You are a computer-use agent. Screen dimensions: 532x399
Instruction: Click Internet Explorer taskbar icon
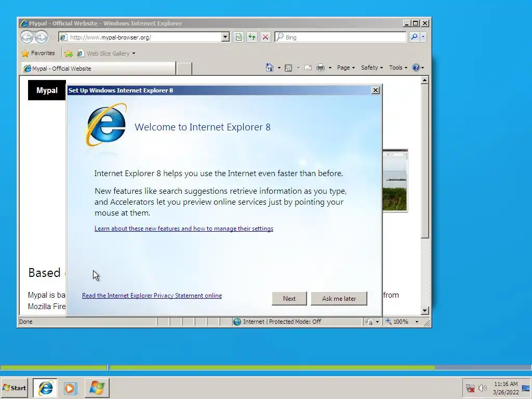45,388
